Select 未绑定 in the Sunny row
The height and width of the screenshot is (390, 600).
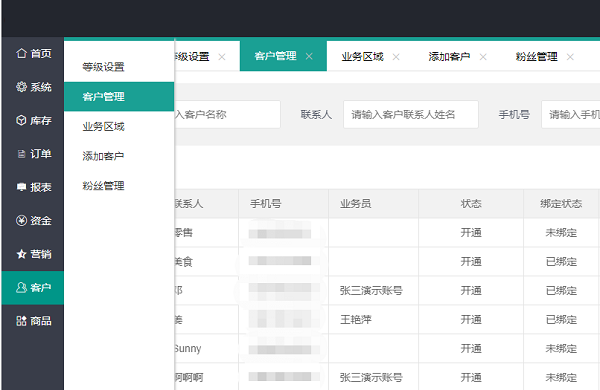(561, 349)
